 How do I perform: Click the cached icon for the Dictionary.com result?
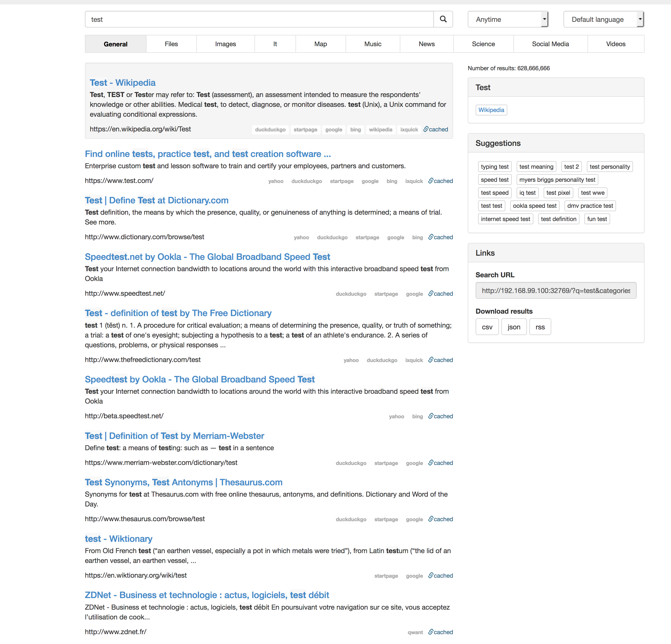point(440,237)
